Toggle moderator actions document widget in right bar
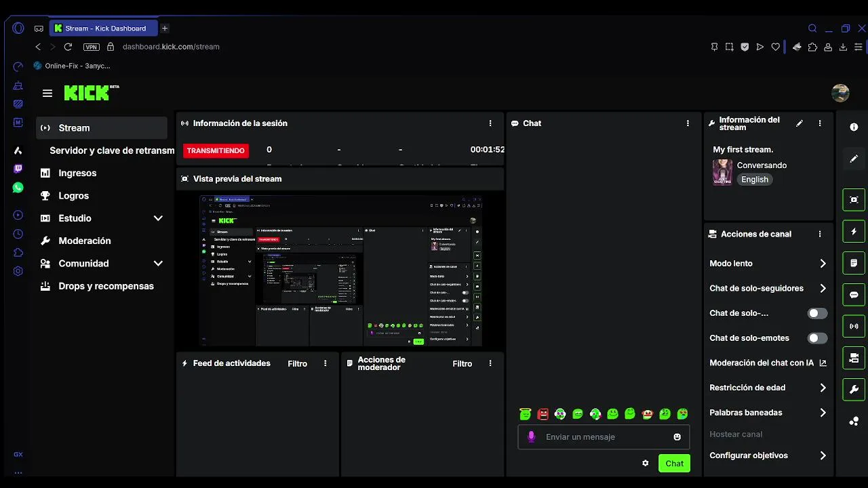The image size is (868, 488). [x=854, y=263]
